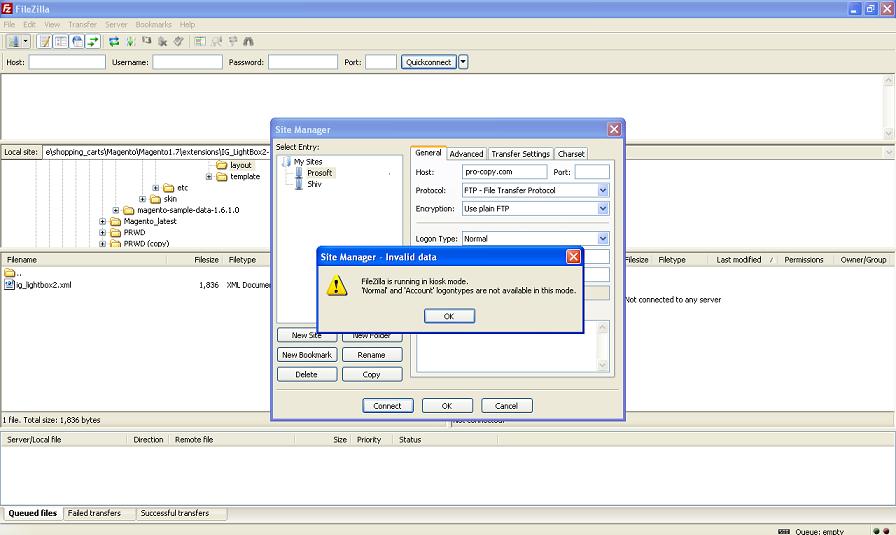Open the Site Manager toolbar icon

[13, 41]
